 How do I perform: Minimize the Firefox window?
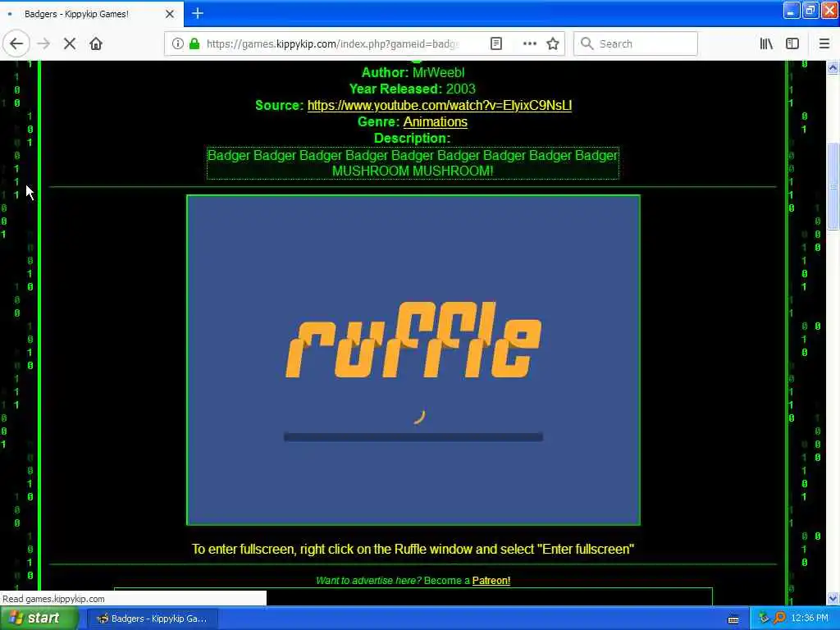[x=792, y=10]
